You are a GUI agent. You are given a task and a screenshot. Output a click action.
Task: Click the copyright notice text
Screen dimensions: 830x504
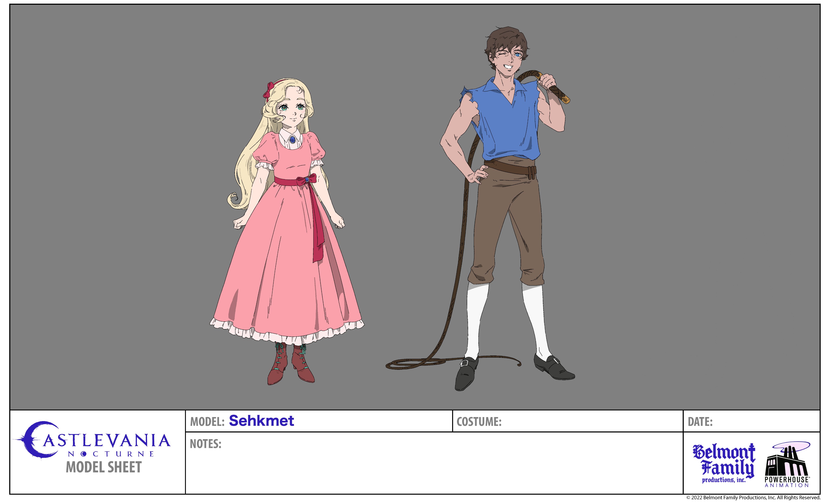click(753, 498)
